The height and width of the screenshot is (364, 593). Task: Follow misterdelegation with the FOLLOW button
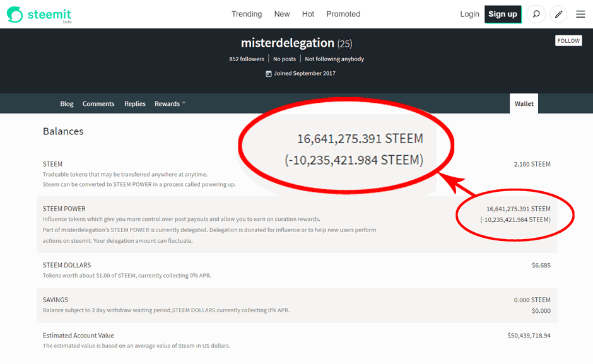click(x=568, y=41)
